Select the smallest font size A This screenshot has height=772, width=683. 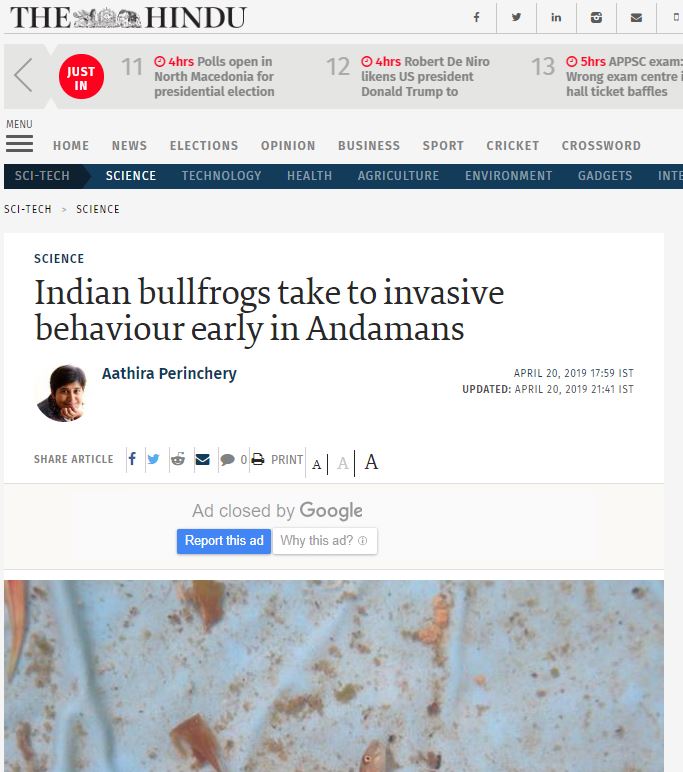(x=317, y=464)
